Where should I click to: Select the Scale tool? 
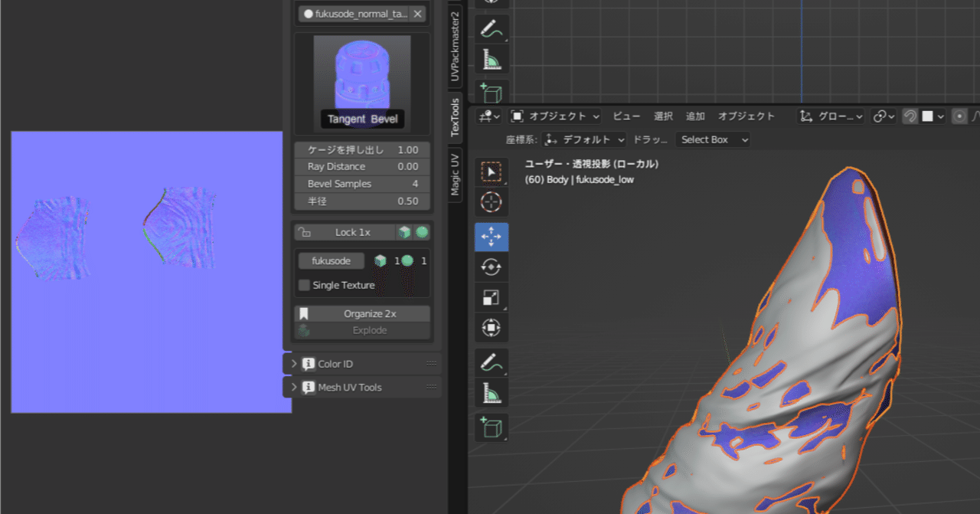(491, 296)
